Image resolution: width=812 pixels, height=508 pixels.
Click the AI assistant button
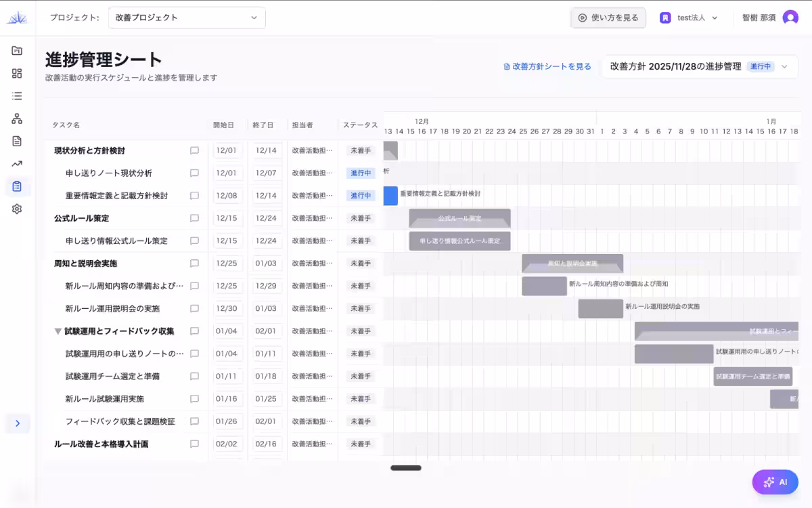[x=775, y=482]
